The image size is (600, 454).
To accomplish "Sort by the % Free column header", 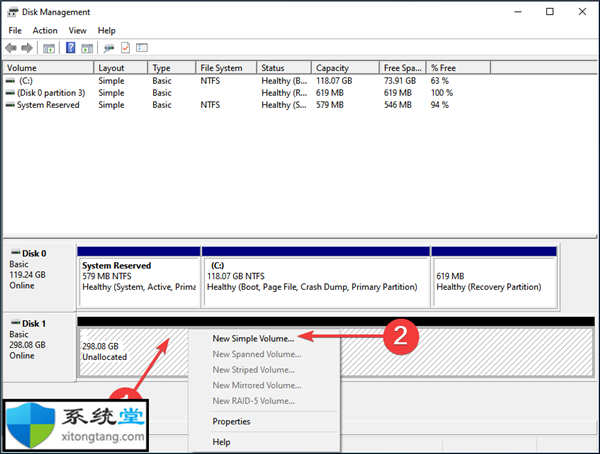I will 458,68.
